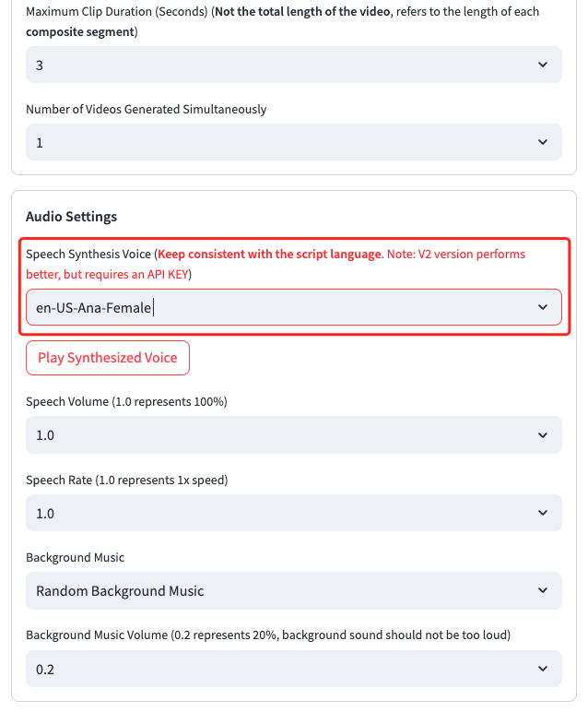Open the Speech Rate combo box
The image size is (588, 712).
276,513
